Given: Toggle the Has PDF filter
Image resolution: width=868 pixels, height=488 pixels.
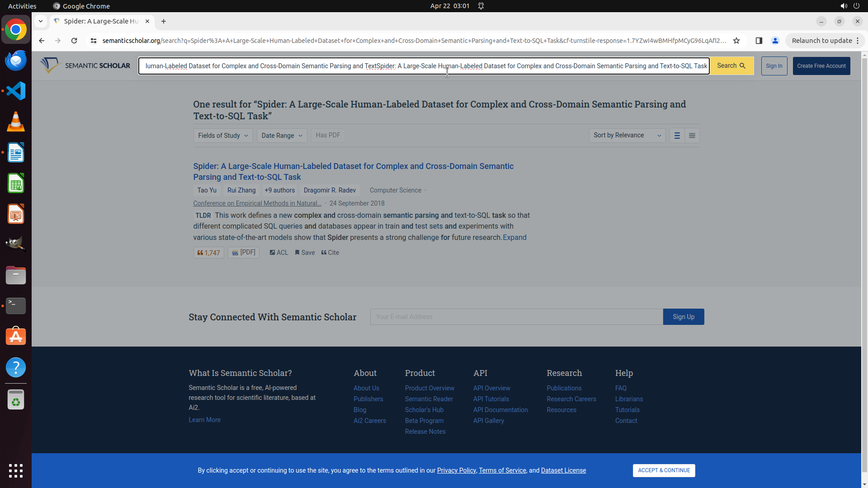Looking at the screenshot, I should point(328,136).
